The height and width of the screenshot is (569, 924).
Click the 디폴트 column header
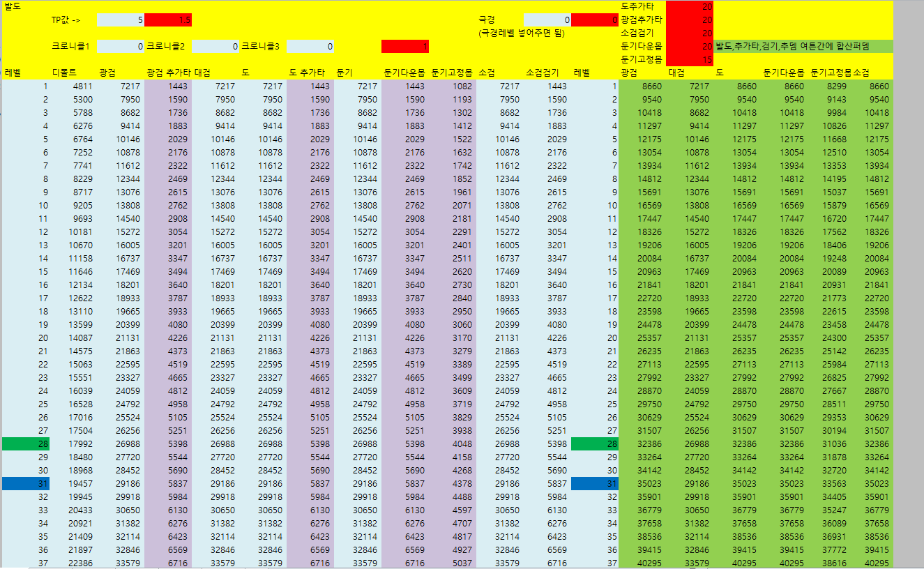64,73
